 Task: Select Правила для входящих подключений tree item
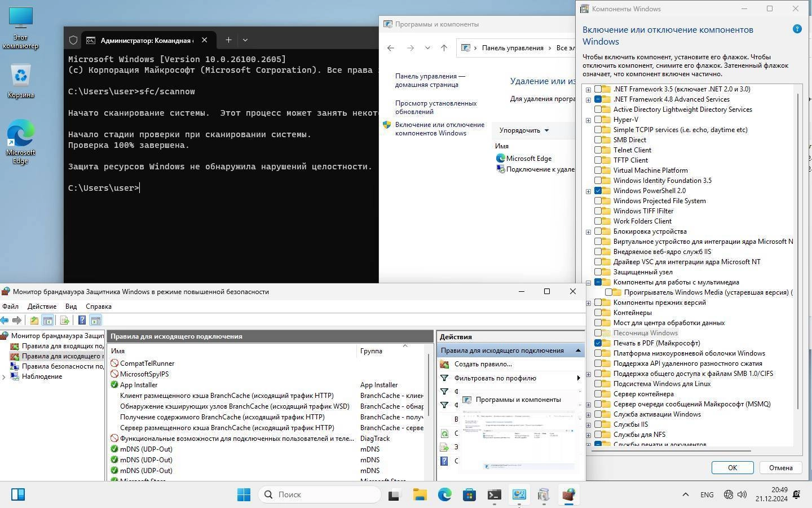(x=62, y=346)
